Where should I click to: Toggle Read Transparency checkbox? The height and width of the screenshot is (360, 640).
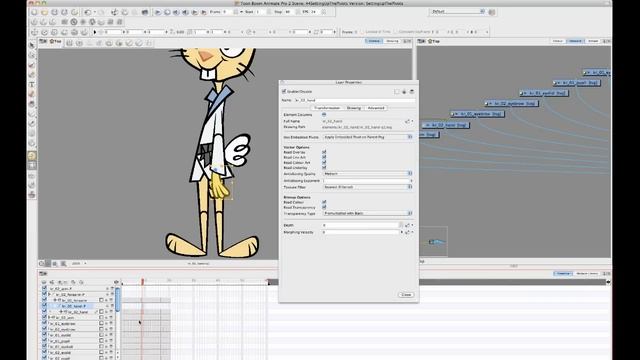pyautogui.click(x=324, y=207)
